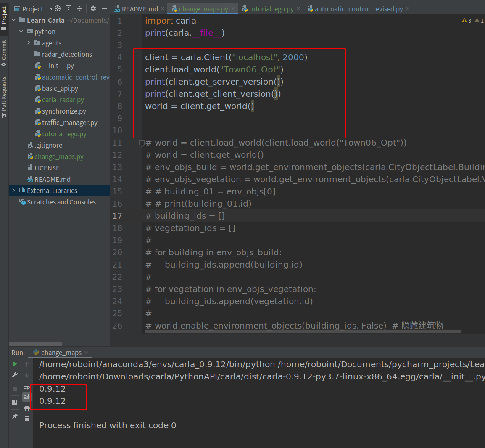Click the locate opened file crosshair icon
The height and width of the screenshot is (448, 485).
pos(58,9)
